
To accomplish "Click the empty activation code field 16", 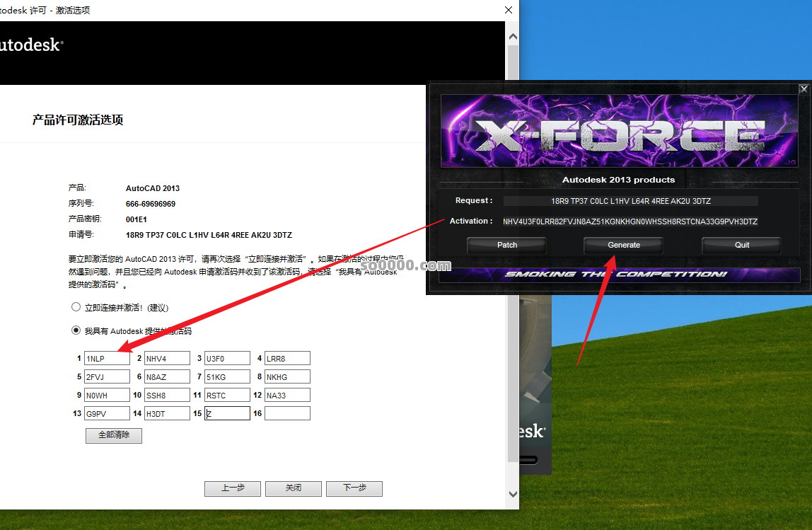I will [x=287, y=413].
